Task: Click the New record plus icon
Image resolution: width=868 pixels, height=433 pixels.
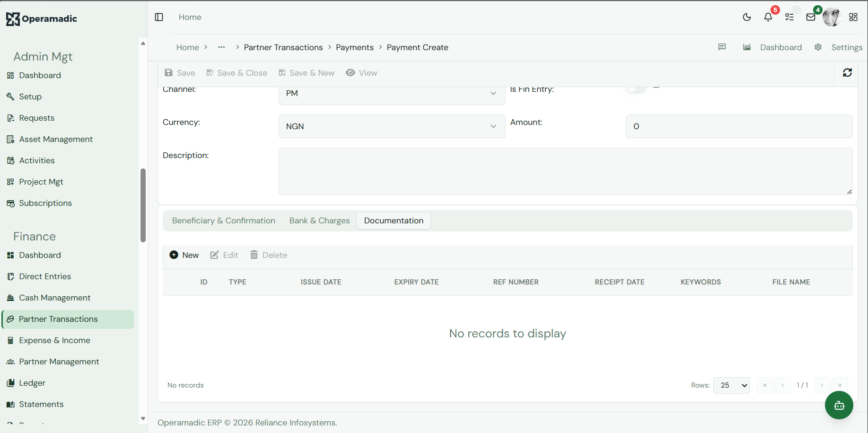Action: click(x=174, y=255)
